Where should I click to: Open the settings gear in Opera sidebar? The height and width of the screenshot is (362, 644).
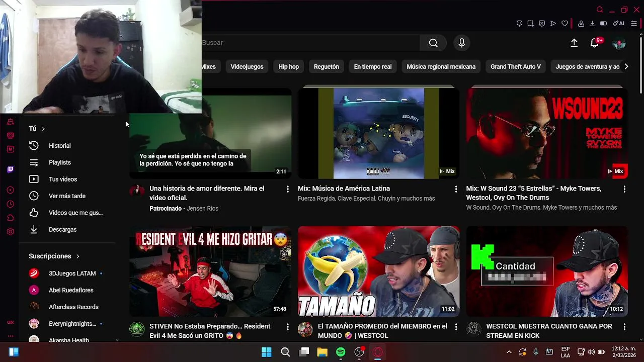click(10, 232)
